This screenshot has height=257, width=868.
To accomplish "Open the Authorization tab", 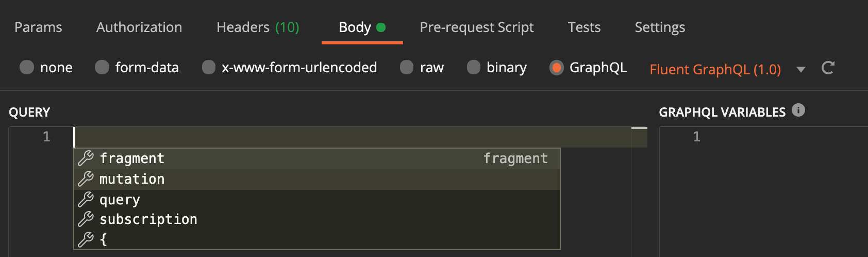I will (x=139, y=27).
